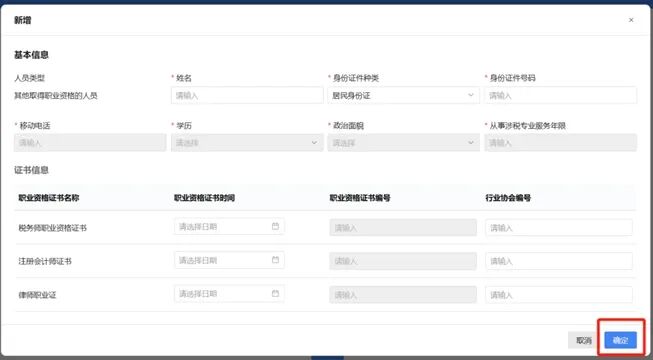Click the 职业资格证书编号 column header
The image size is (653, 360).
[360, 198]
